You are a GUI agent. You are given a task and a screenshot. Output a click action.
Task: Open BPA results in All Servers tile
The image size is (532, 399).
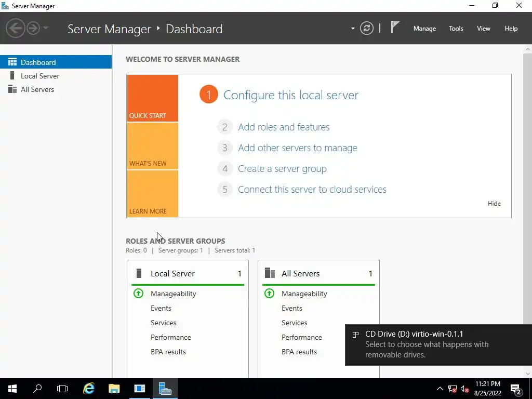click(299, 352)
